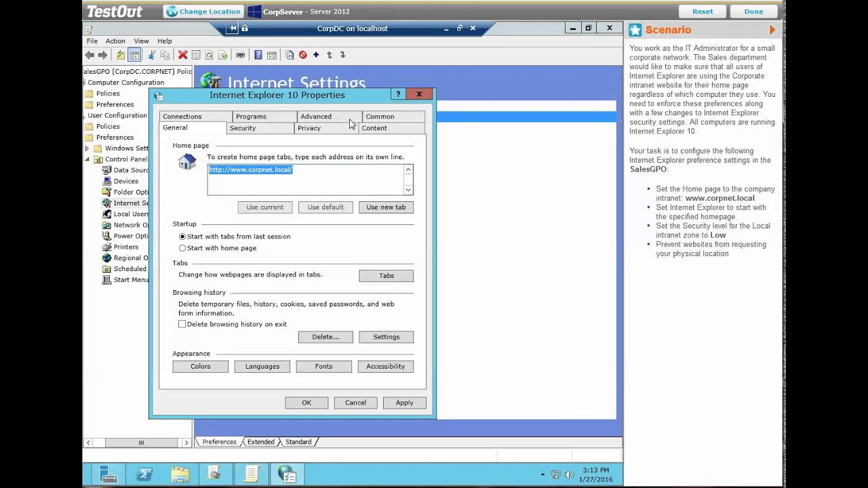The width and height of the screenshot is (868, 488).
Task: Switch to the Content tab
Action: (392, 128)
